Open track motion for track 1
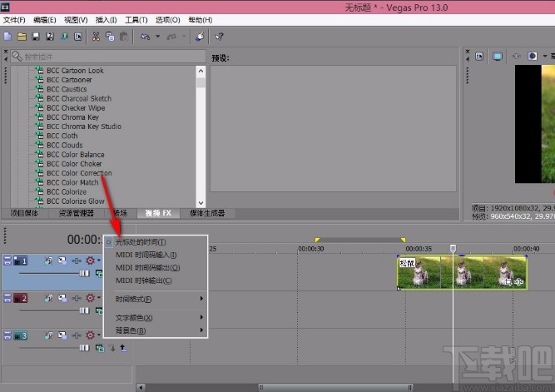 [x=62, y=261]
